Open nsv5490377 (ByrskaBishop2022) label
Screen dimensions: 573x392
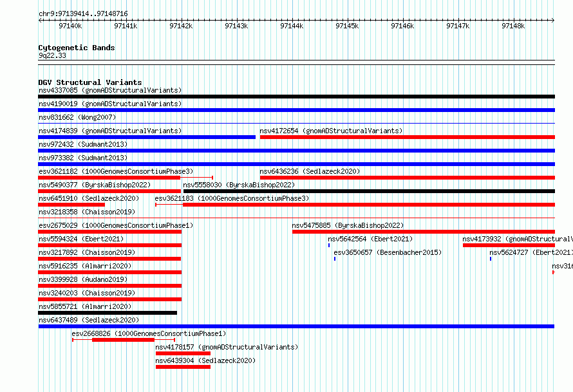(95, 185)
